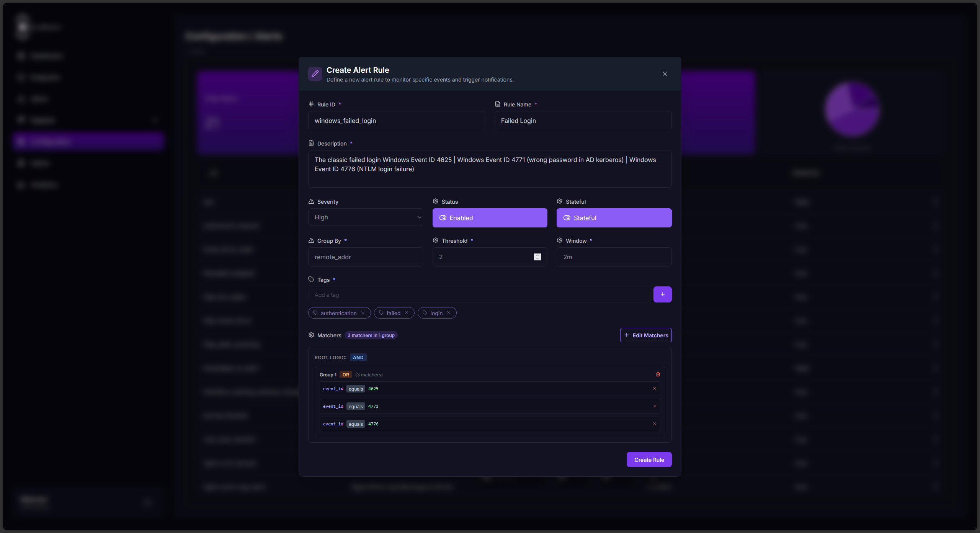Click the Rule ID input field
Screen dimensions: 980x533
coord(396,121)
